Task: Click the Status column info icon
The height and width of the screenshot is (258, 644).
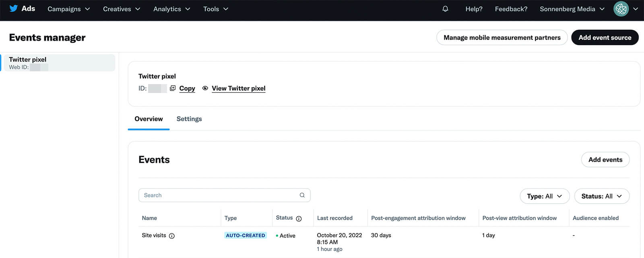Action: pyautogui.click(x=299, y=219)
